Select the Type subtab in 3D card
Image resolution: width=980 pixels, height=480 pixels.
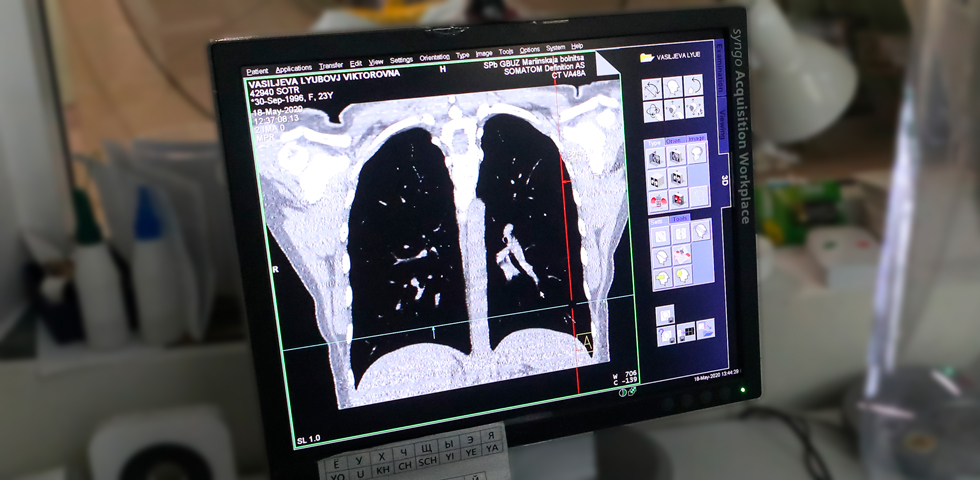point(654,142)
